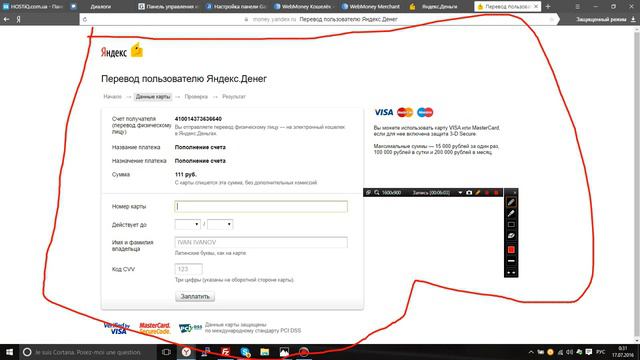Click the camera screenshot icon on recorder bar
This screenshot has height=360, width=640.
[469, 193]
